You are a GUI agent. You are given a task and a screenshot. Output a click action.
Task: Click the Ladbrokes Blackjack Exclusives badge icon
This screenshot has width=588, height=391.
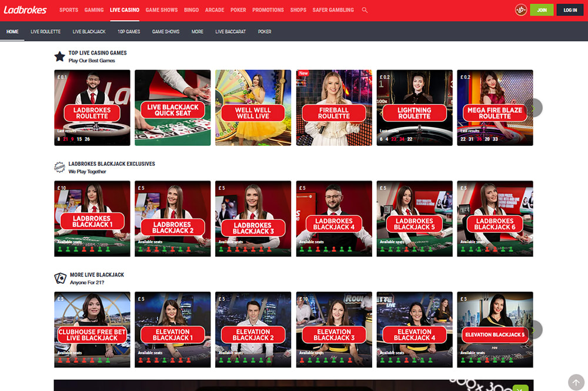coord(59,167)
